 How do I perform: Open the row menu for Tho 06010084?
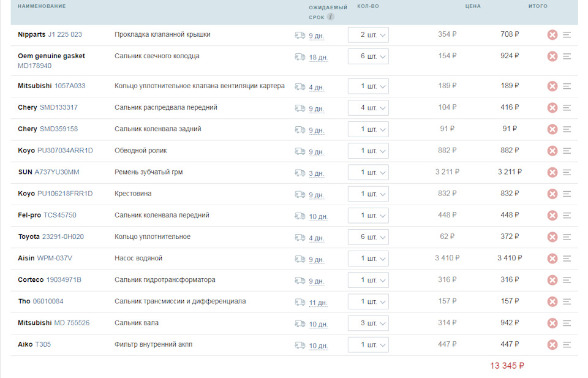pos(567,302)
